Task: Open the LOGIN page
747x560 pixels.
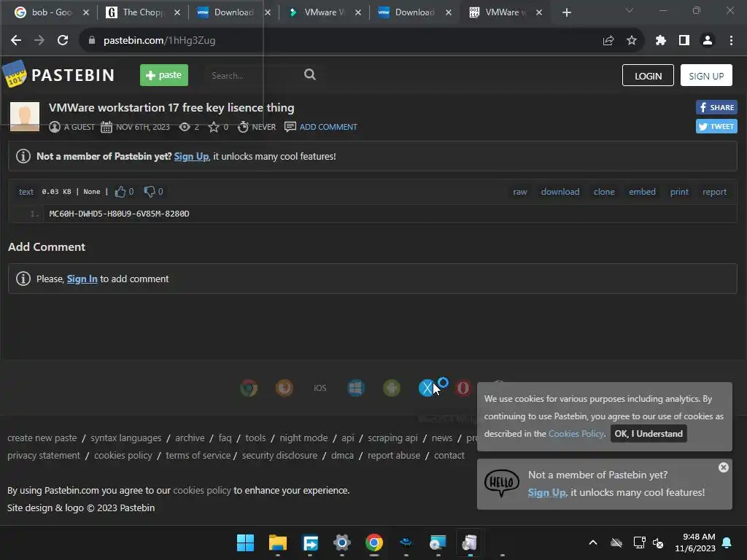Action: [x=648, y=76]
